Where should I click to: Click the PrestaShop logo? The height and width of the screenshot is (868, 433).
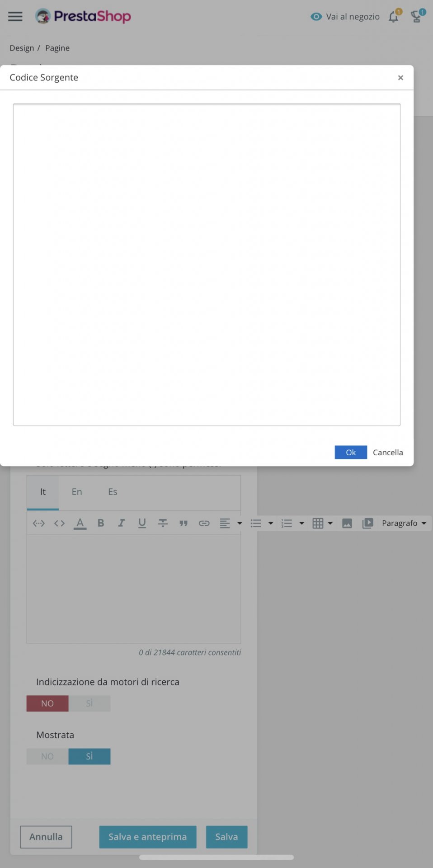click(x=83, y=16)
